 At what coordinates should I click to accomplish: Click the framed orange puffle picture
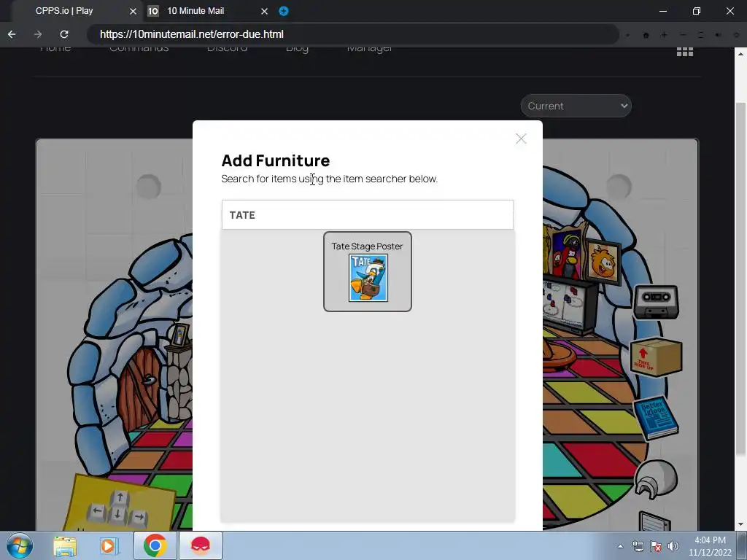pos(603,262)
